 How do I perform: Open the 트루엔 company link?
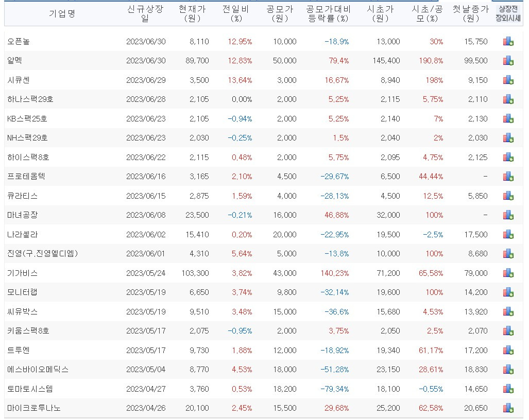(19, 350)
